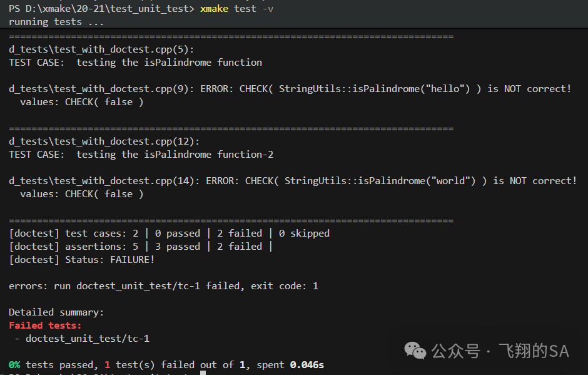Click the yellow xmake command word

[214, 9]
